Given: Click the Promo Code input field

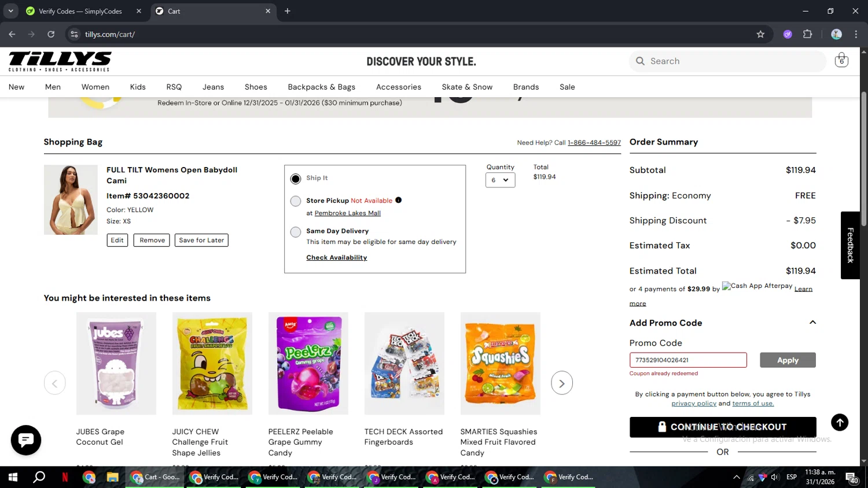Looking at the screenshot, I should pos(688,360).
